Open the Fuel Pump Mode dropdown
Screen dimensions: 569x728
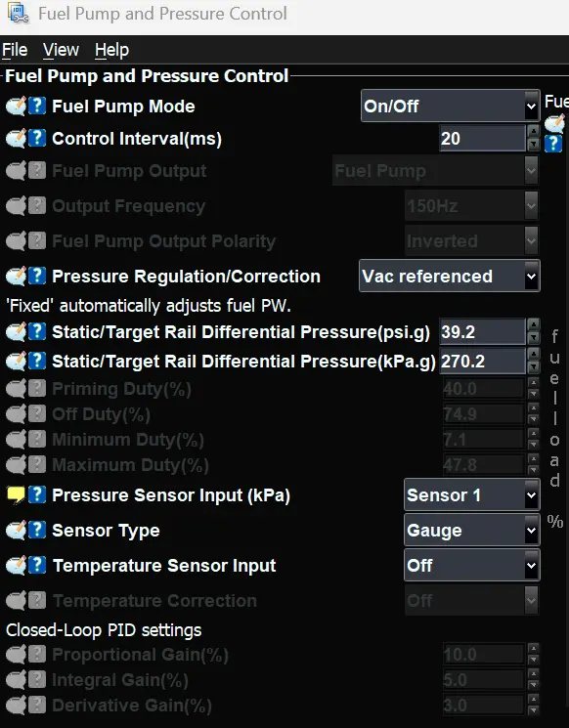click(450, 106)
